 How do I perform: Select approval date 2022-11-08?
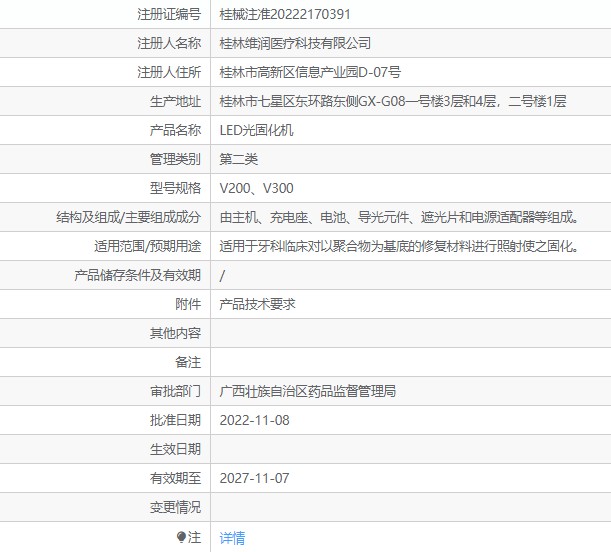point(254,420)
